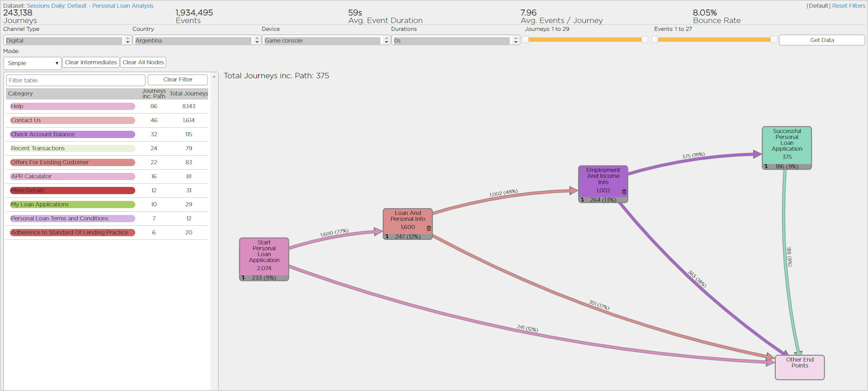868x391 pixels.
Task: Open the Channel Type dropdown
Action: point(67,41)
